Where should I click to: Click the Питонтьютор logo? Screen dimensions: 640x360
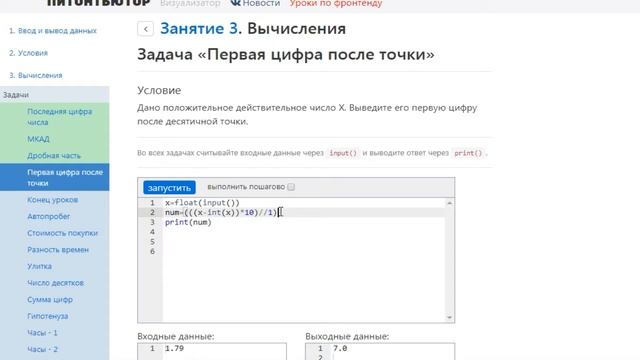point(98,3)
